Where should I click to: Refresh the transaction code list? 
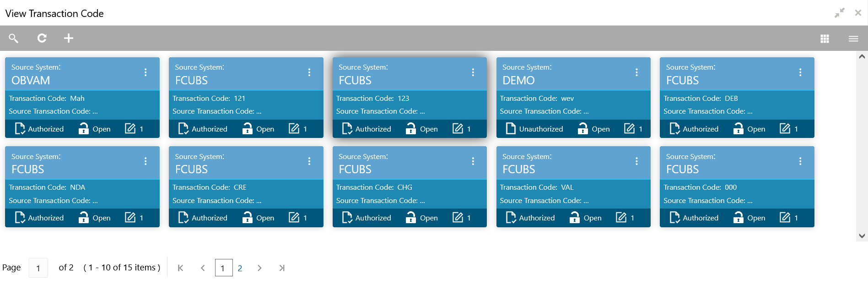42,38
